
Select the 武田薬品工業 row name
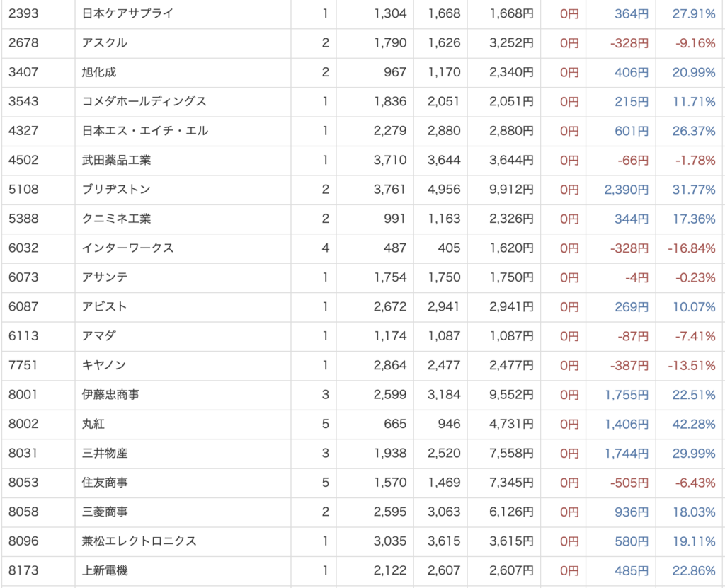[117, 160]
